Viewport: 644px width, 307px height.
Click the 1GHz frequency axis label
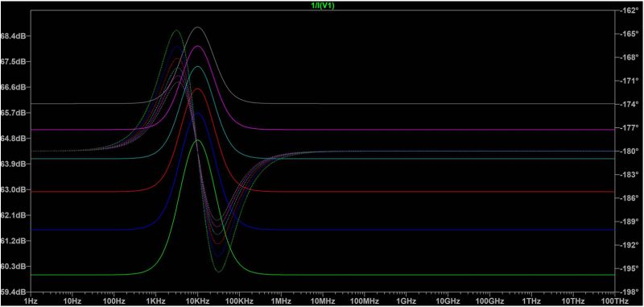[406, 301]
